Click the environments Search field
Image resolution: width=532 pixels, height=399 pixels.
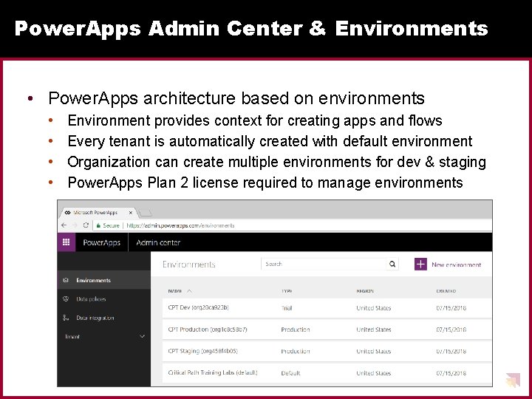click(x=324, y=264)
